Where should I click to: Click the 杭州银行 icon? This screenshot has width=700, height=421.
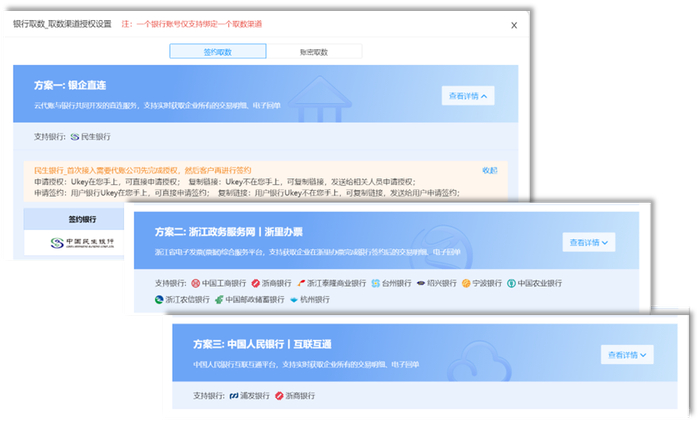[294, 299]
